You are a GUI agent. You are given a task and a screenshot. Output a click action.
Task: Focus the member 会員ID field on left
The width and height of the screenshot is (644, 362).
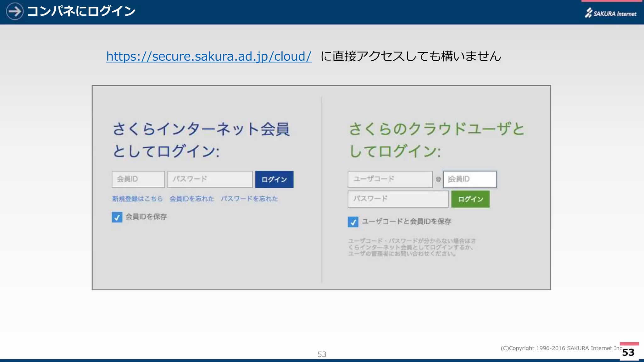pos(138,179)
